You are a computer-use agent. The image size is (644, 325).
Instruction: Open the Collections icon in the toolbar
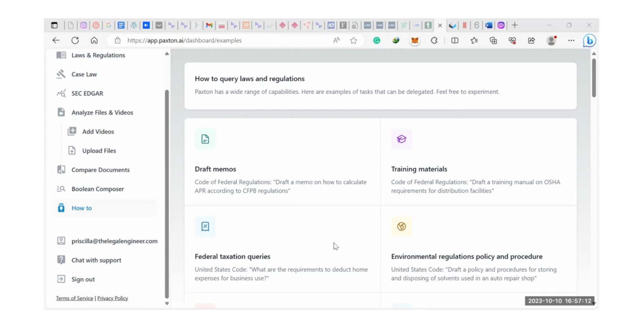click(493, 41)
